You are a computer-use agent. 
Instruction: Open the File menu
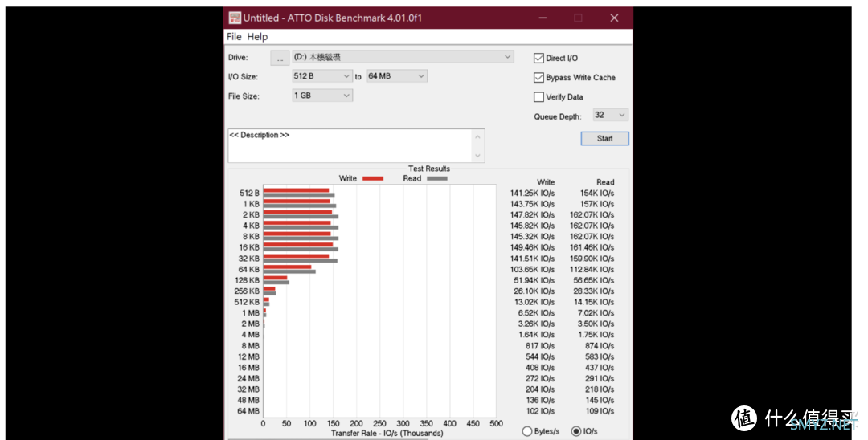click(234, 36)
